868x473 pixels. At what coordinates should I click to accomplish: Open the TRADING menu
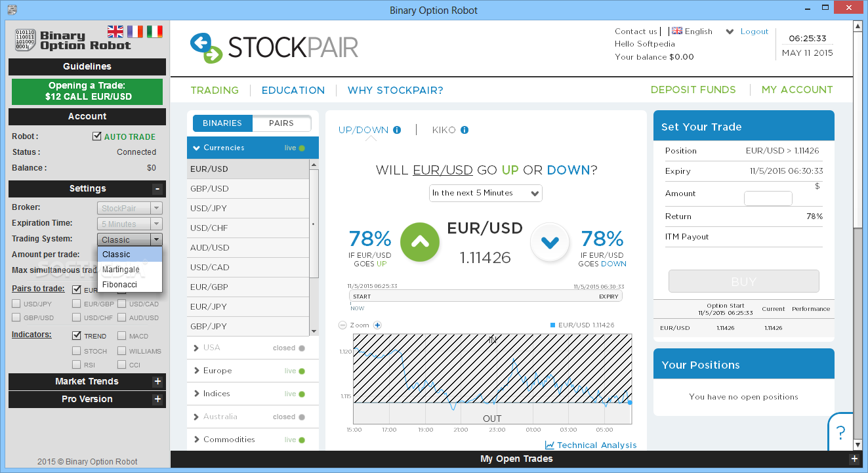pos(215,90)
